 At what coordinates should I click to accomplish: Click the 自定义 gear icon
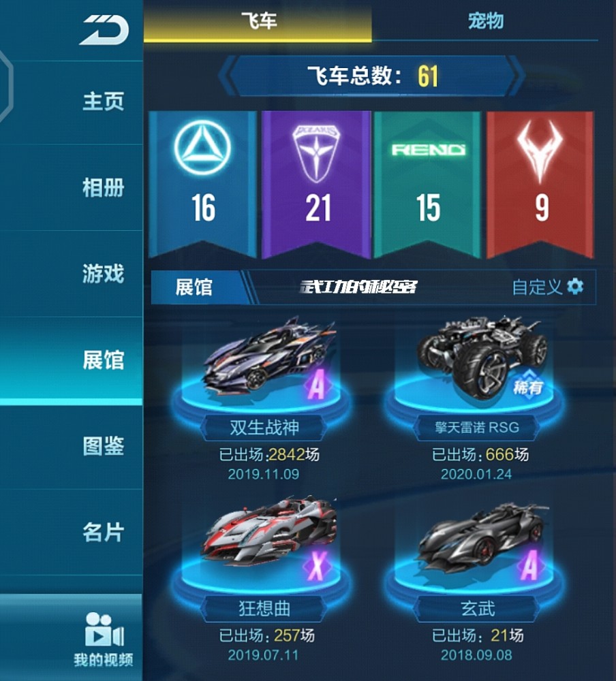pos(575,287)
